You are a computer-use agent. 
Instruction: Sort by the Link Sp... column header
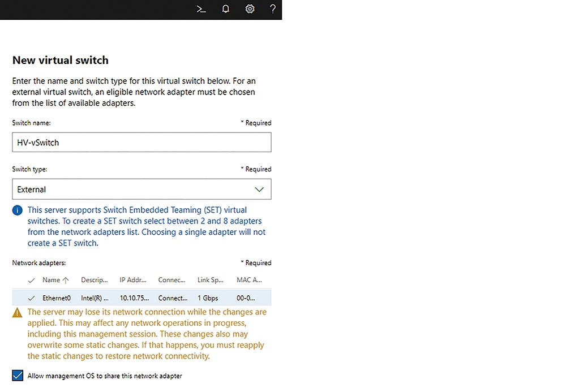click(x=210, y=280)
